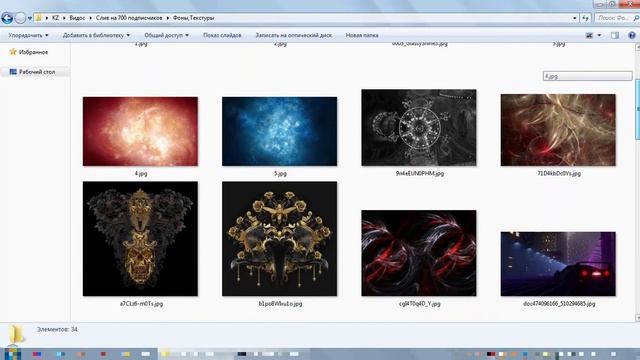Click the change view icon

589,36
